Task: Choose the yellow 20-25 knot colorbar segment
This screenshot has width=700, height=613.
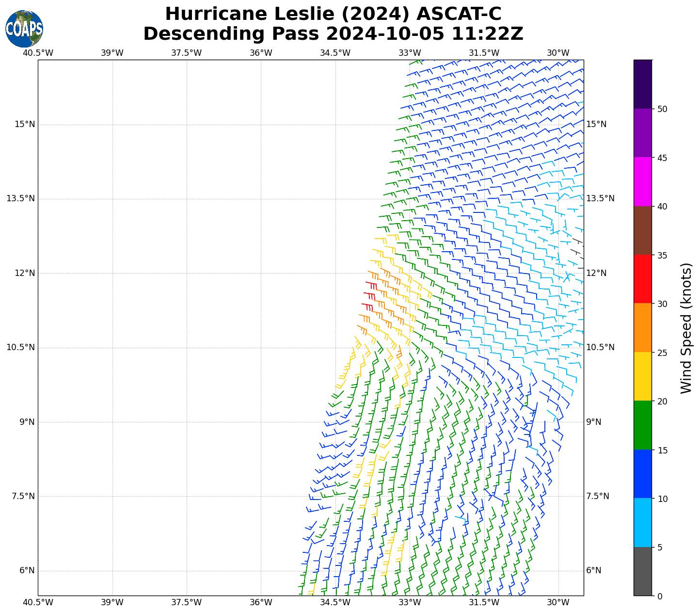Action: (x=643, y=376)
